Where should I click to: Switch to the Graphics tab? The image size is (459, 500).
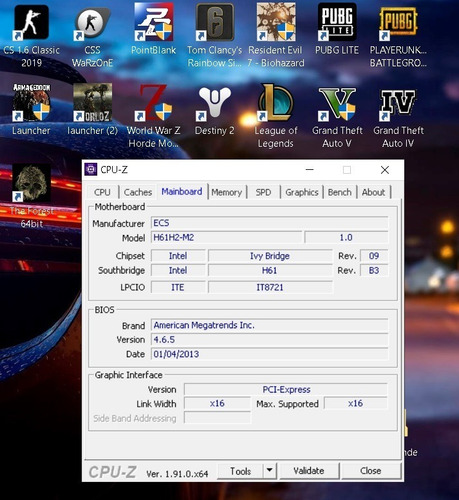(x=302, y=192)
